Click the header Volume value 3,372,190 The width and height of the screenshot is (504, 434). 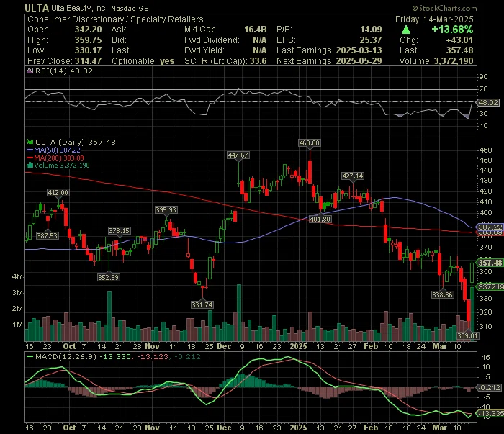coord(454,61)
